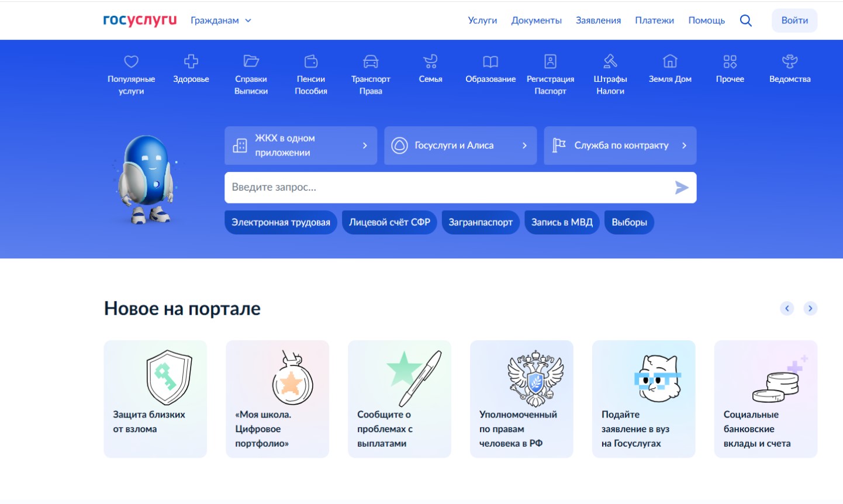Open the Транспорт Права car icon

371,61
